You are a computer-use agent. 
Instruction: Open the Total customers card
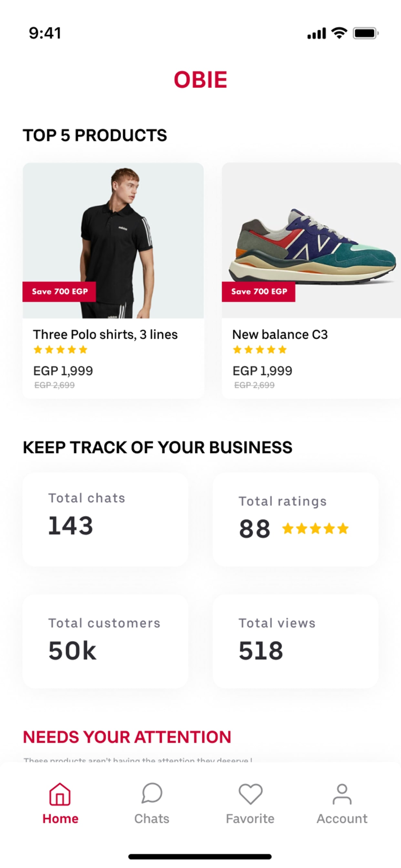[x=105, y=641]
